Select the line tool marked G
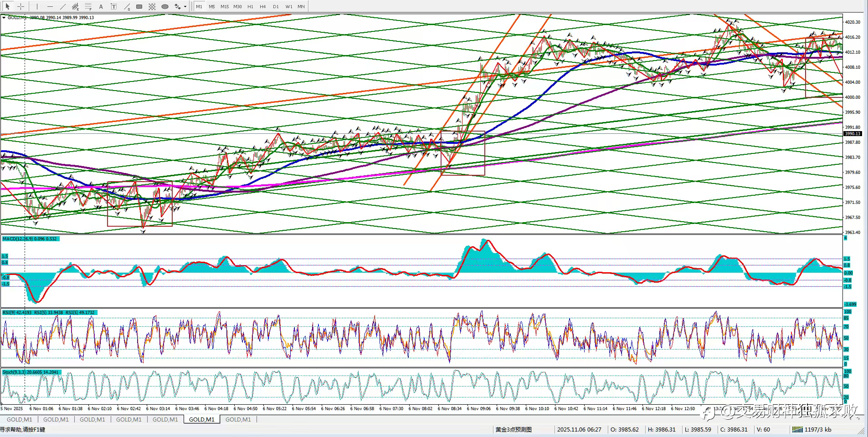868x437 pixels. tap(127, 6)
